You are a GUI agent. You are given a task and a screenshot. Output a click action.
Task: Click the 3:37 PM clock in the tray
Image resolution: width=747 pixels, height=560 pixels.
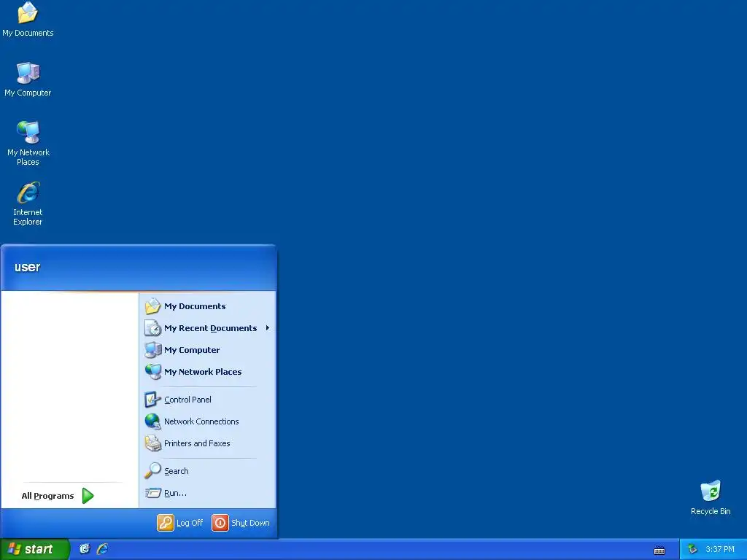[720, 549]
